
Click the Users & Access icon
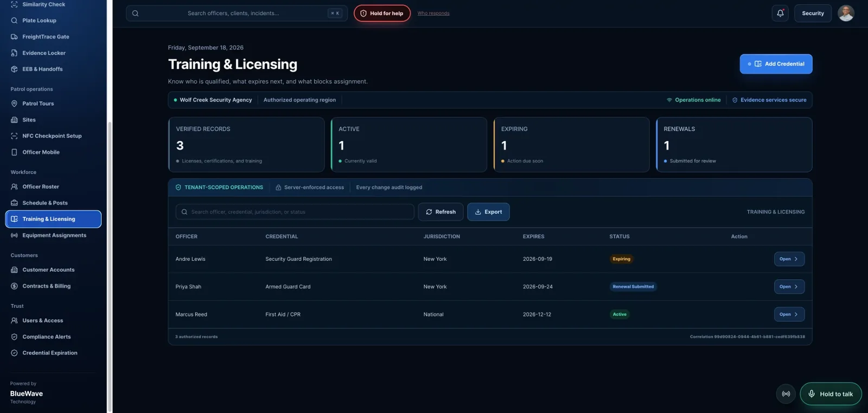pos(14,320)
